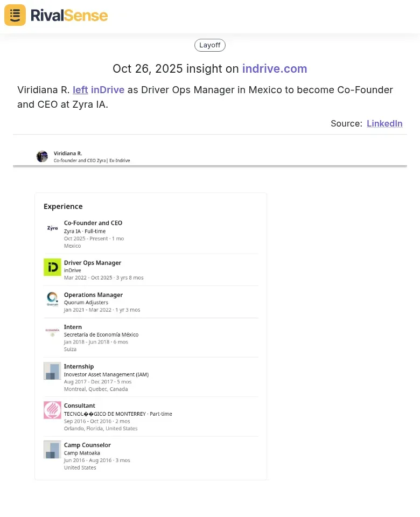Click the green inDrive logo icon
The image size is (420, 517).
tap(52, 267)
